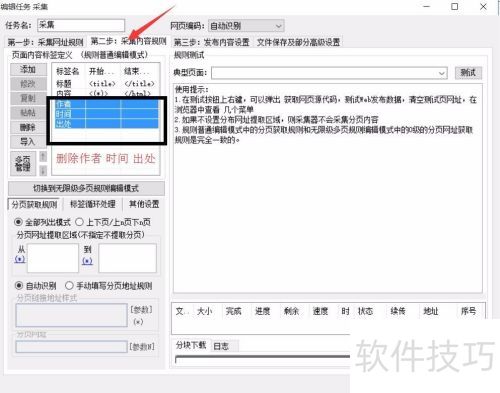Go to 第三步:发布内容设置 tab
The height and width of the screenshot is (393, 500).
[212, 42]
